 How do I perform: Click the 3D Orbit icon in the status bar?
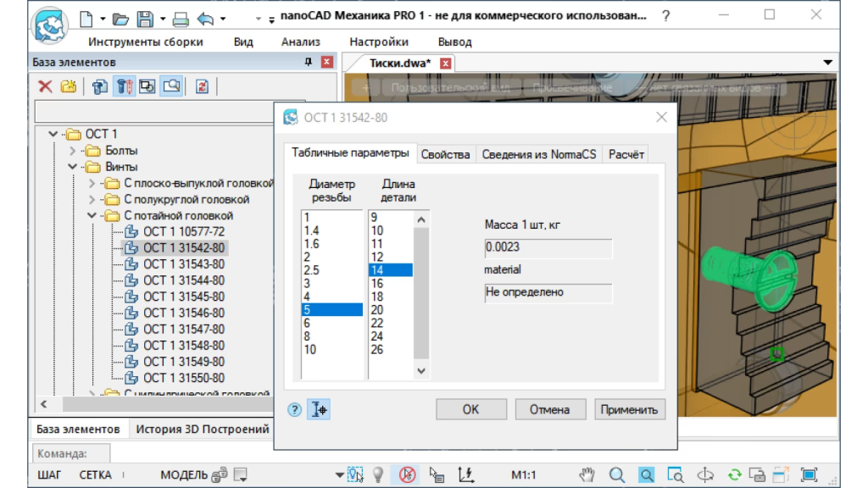(x=705, y=475)
